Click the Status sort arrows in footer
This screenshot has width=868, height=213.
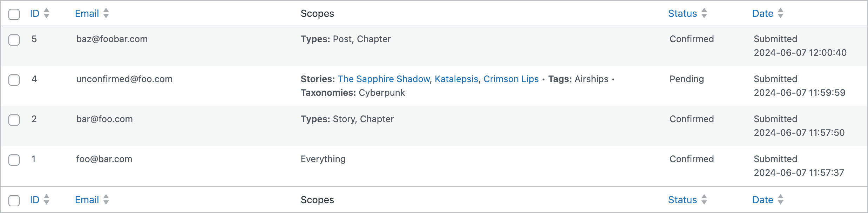[x=704, y=200]
